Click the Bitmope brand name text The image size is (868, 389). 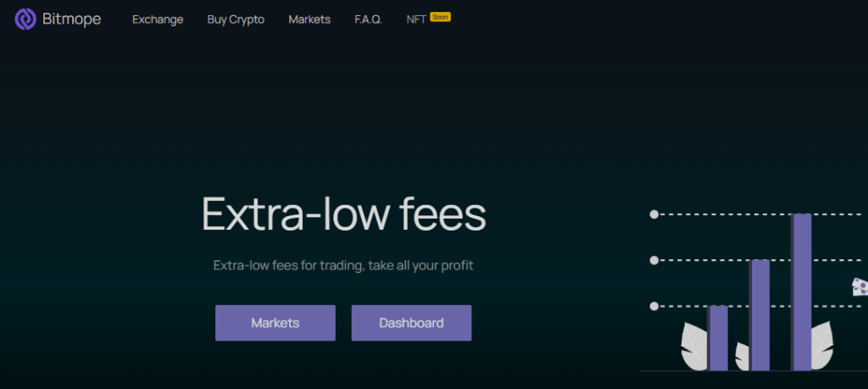[71, 19]
